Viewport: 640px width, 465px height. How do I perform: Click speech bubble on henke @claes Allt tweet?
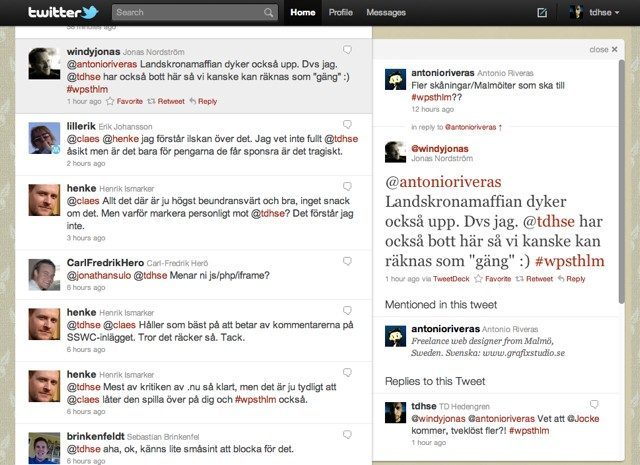347,186
